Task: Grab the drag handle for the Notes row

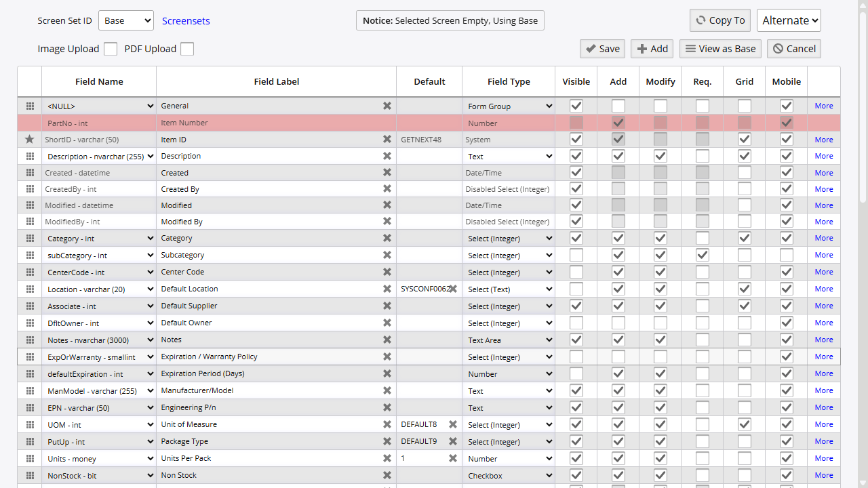Action: (30, 340)
